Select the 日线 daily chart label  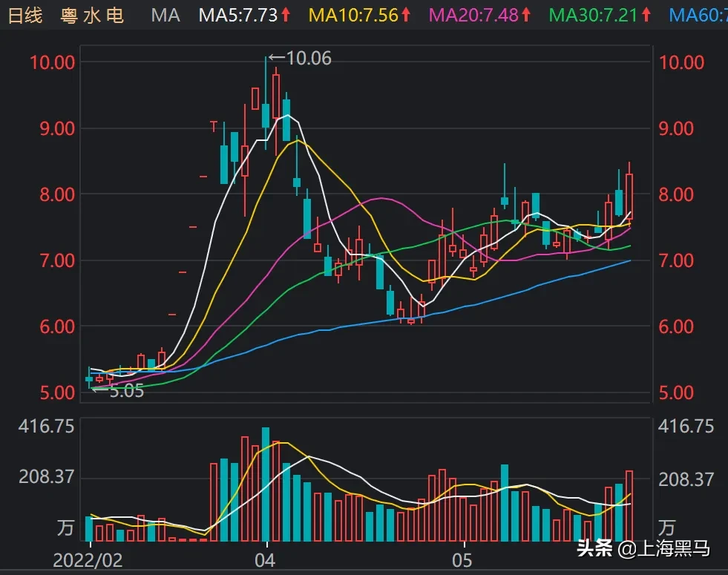(25, 16)
